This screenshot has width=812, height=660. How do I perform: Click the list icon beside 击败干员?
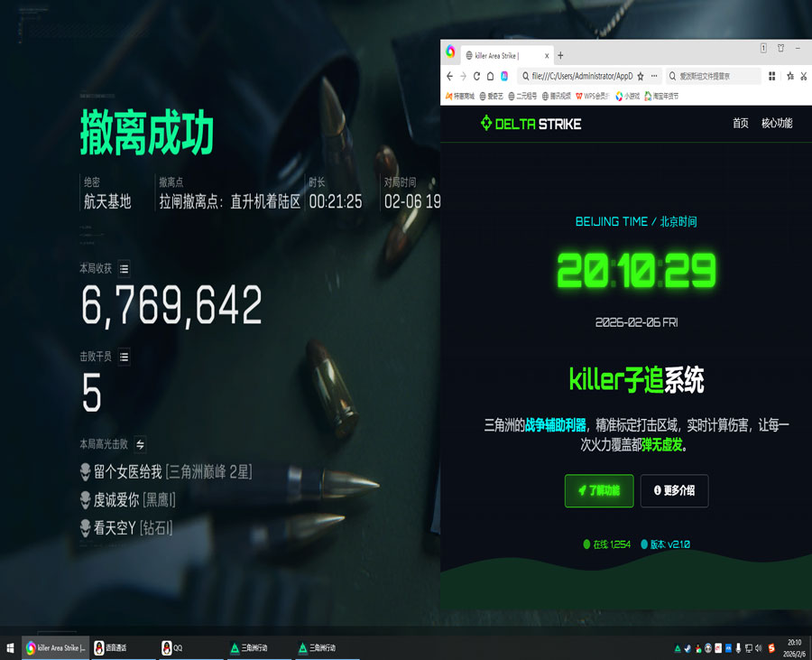124,357
